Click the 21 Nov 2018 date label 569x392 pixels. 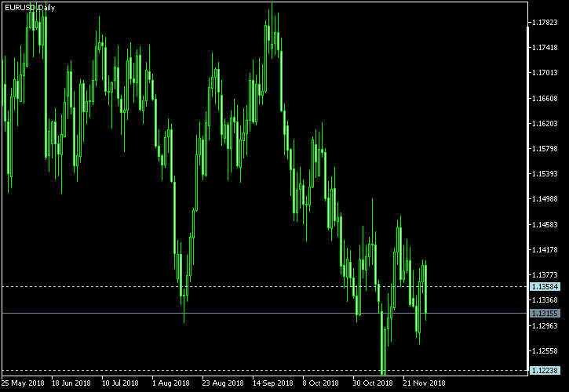(424, 383)
